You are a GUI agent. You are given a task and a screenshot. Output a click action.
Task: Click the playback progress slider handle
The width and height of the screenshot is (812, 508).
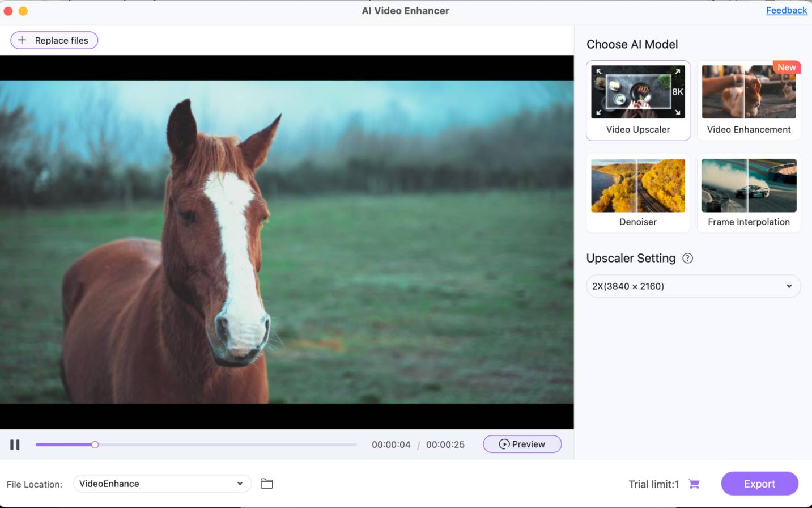[95, 444]
